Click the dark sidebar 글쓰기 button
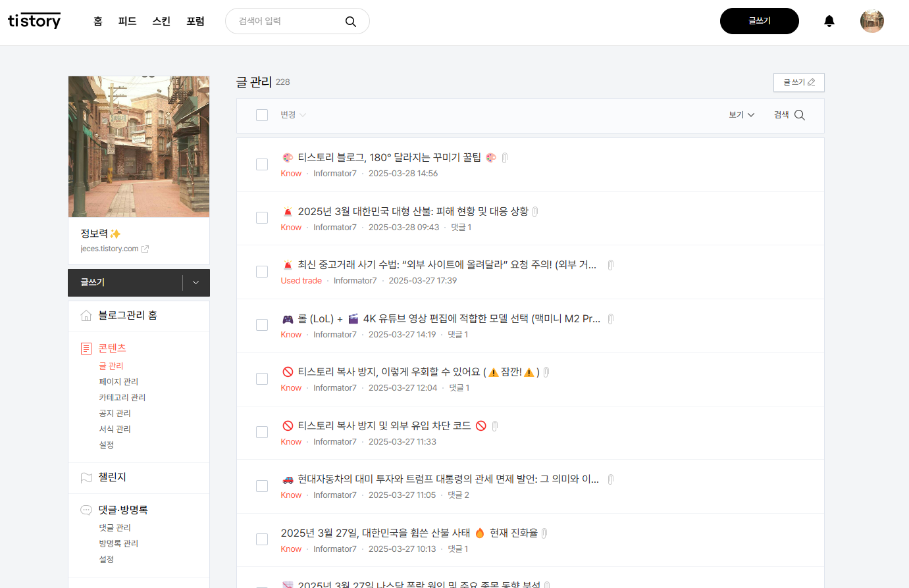This screenshot has height=588, width=909. point(125,283)
